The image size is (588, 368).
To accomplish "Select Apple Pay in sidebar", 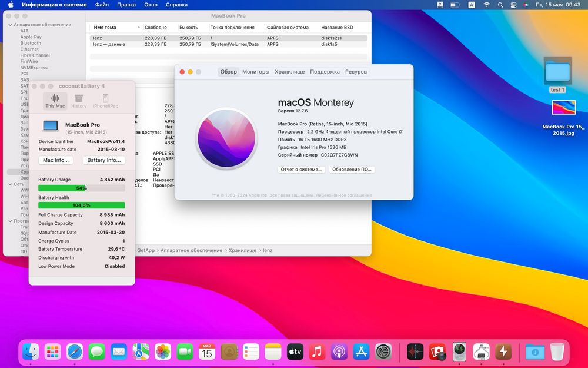I will [x=31, y=37].
